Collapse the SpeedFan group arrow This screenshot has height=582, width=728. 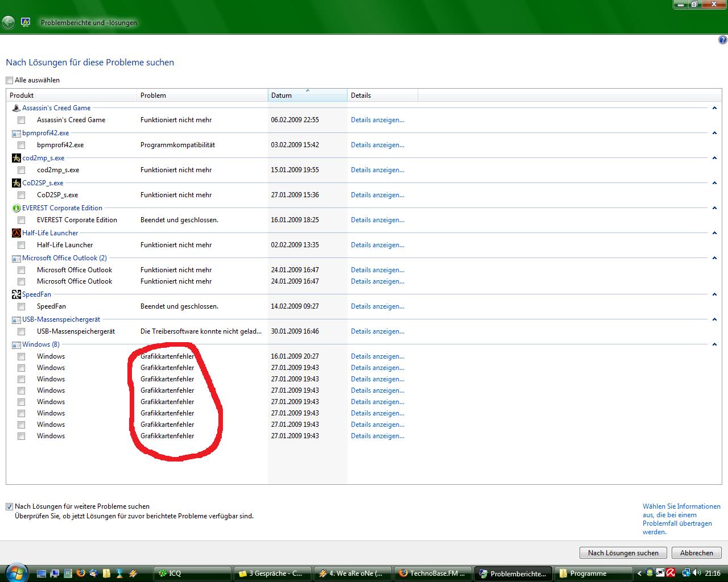point(714,294)
